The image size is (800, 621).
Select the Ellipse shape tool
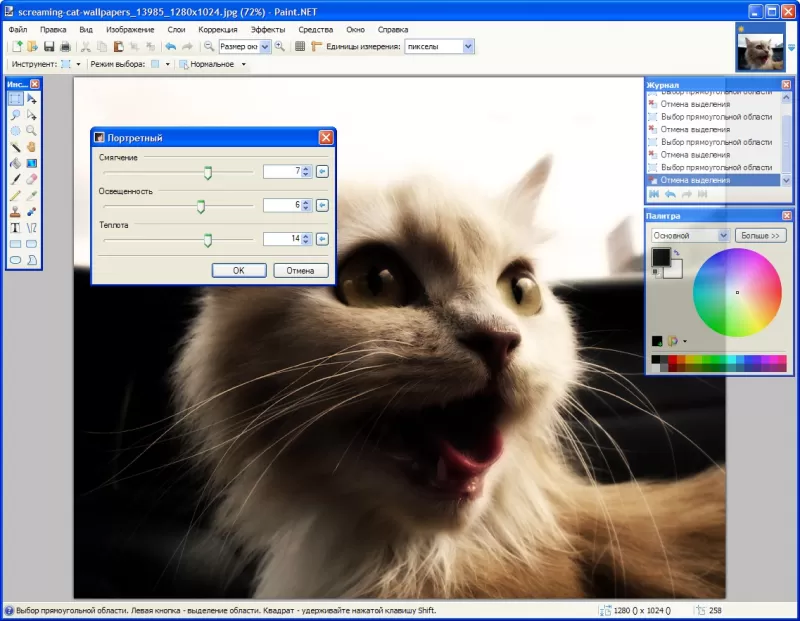tap(15, 260)
